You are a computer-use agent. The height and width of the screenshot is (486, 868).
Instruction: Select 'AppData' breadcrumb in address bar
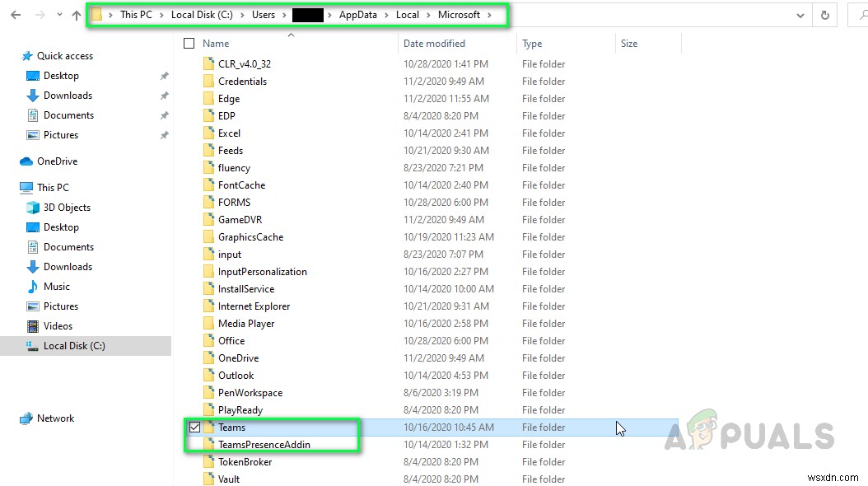tap(358, 15)
